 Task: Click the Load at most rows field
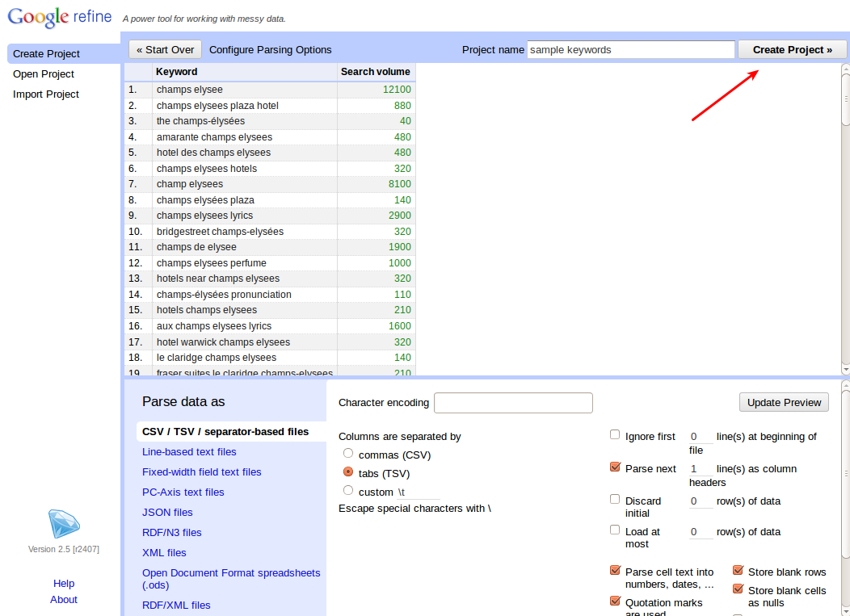pos(701,532)
